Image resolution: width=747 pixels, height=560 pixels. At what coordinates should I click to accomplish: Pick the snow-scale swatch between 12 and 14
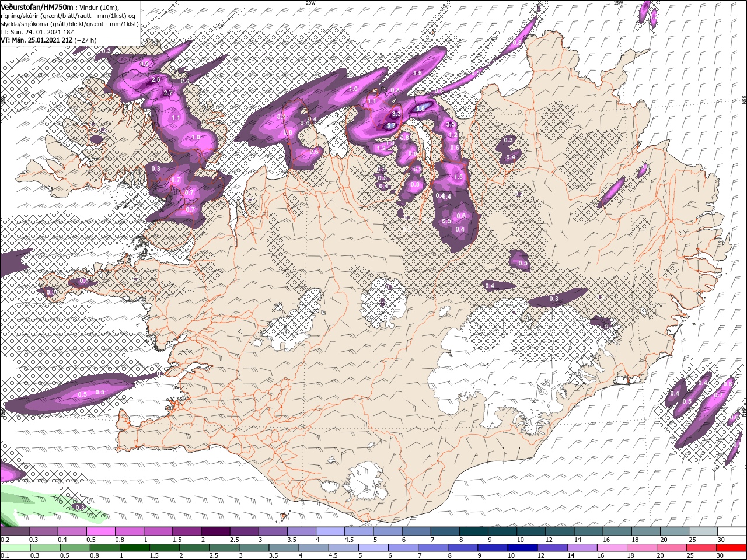click(560, 531)
